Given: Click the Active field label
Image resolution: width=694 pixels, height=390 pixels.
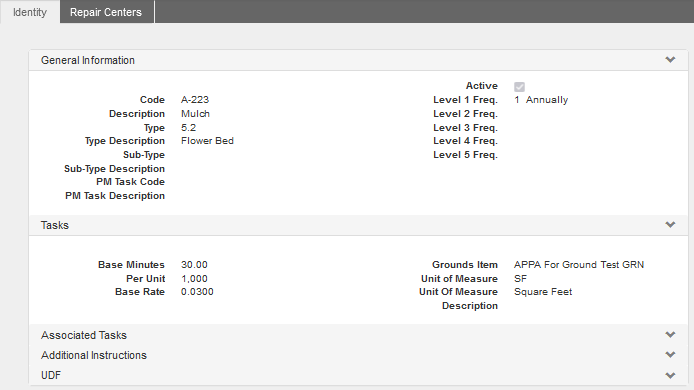Looking at the screenshot, I should click(482, 85).
